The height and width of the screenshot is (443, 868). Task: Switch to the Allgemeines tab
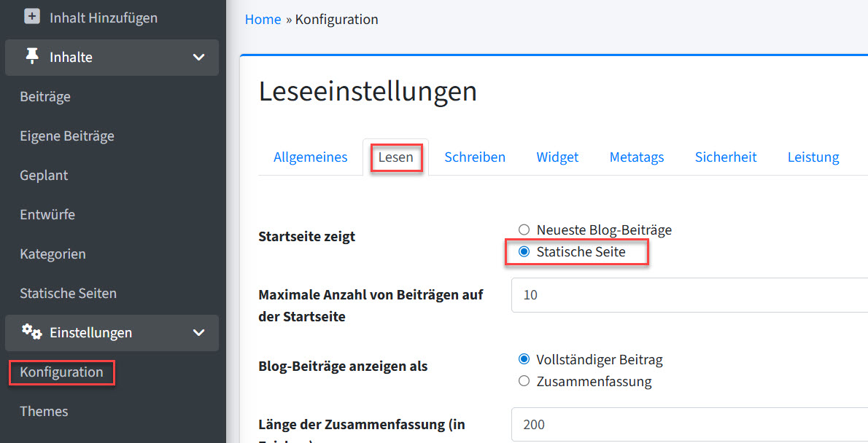click(310, 157)
